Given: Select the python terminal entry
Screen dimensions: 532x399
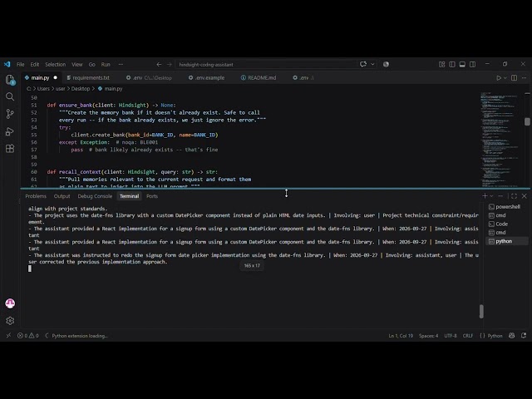Looking at the screenshot, I should click(x=507, y=241).
